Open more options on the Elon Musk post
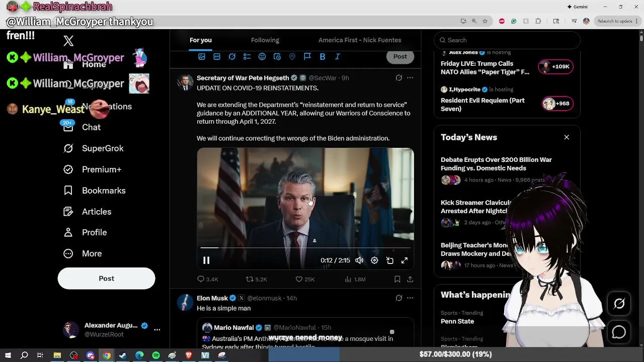Image resolution: width=644 pixels, height=362 pixels. coord(410,298)
